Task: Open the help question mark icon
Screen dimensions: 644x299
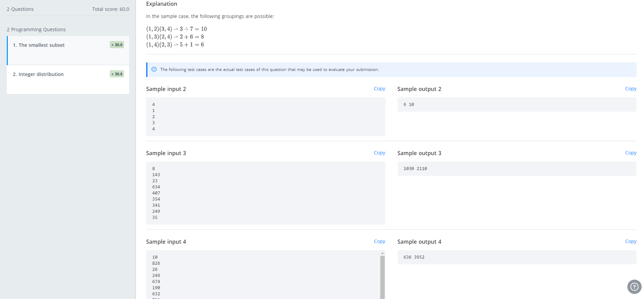Action: coord(634,287)
